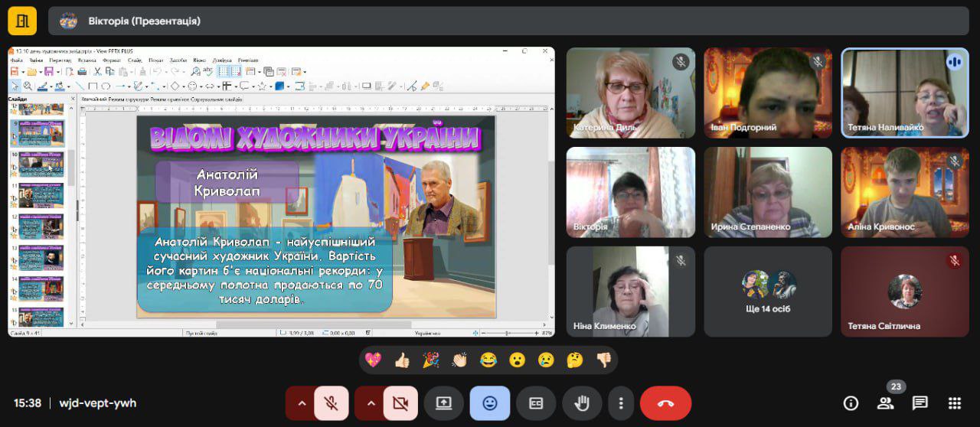The image size is (980, 427).
Task: Open the three-dot more options menu
Action: pos(621,403)
